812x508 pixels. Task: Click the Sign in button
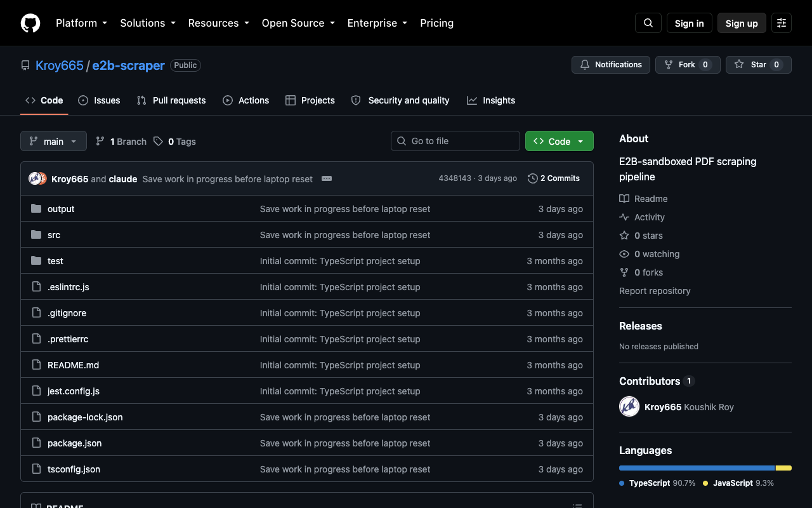coord(690,23)
